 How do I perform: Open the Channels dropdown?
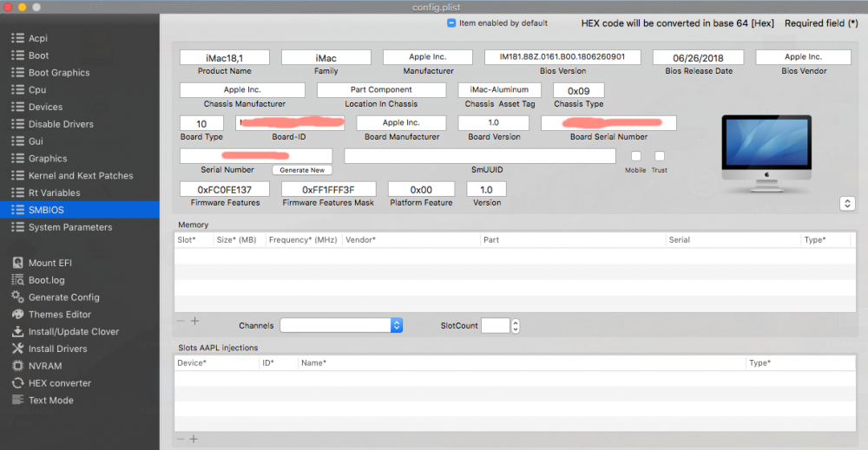[x=341, y=325]
